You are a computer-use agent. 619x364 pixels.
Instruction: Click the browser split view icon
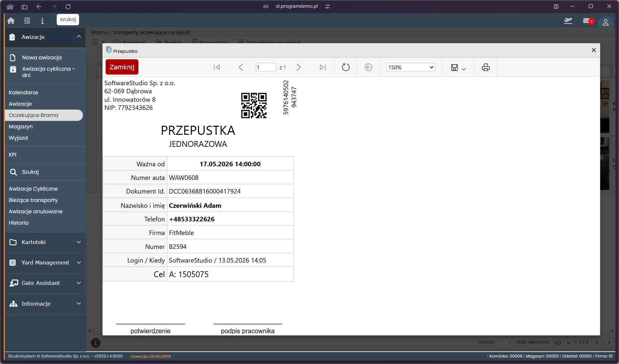pos(556,6)
